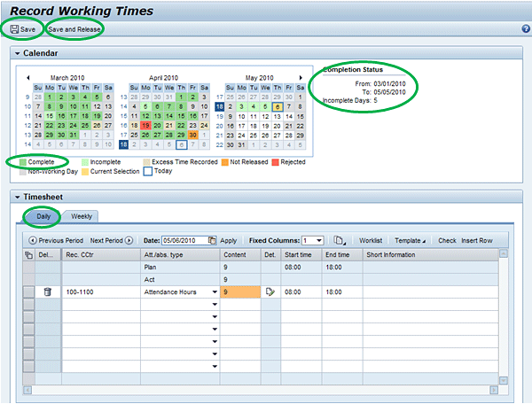Select the Daily tab

[x=43, y=216]
